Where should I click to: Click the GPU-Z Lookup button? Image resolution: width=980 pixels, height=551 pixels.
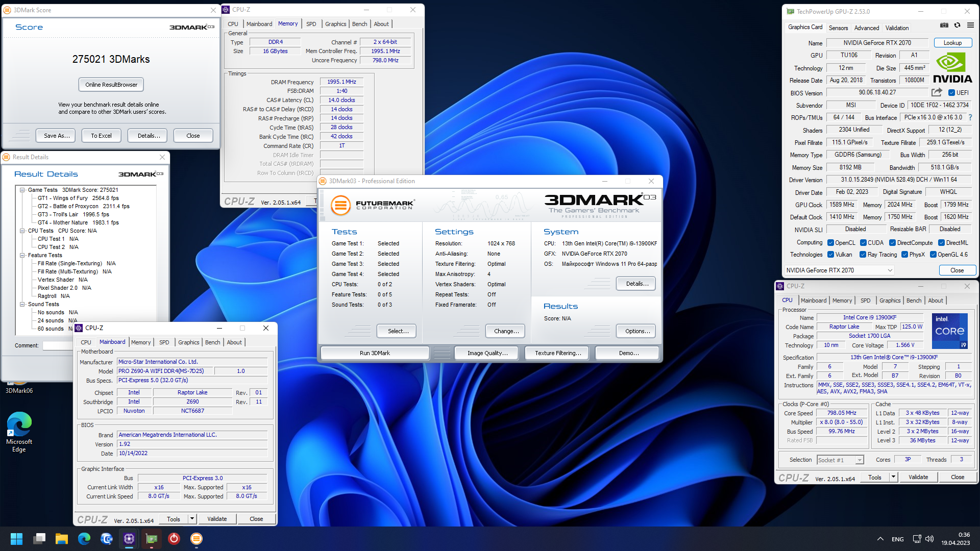tap(952, 43)
